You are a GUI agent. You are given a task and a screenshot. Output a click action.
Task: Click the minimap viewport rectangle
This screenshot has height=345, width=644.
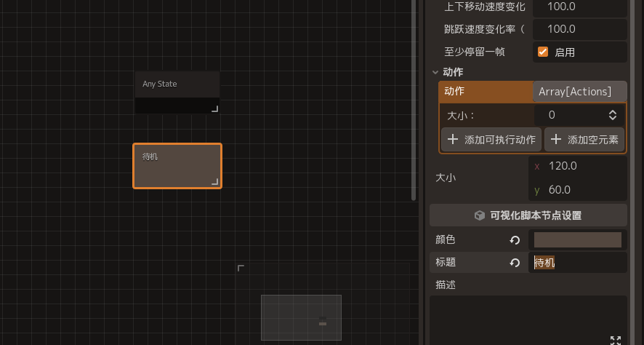pos(301,317)
